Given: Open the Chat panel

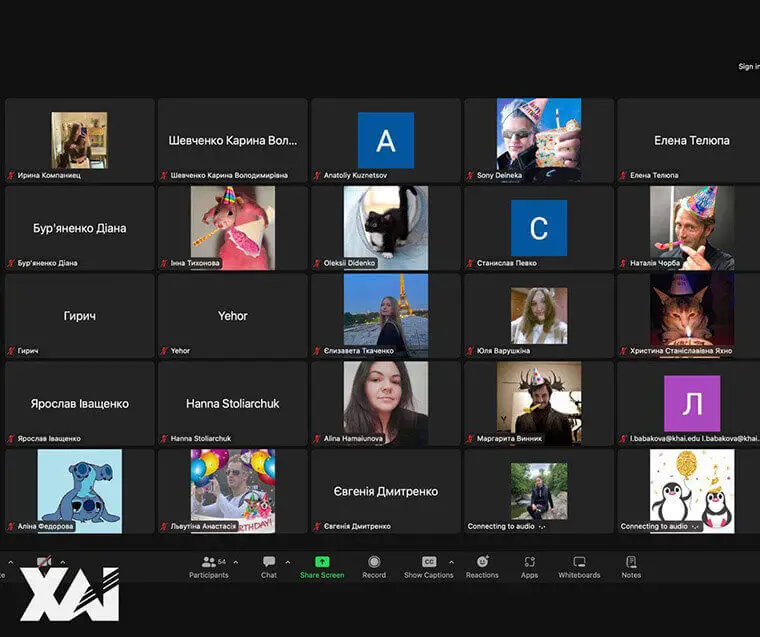Looking at the screenshot, I should click(x=269, y=566).
